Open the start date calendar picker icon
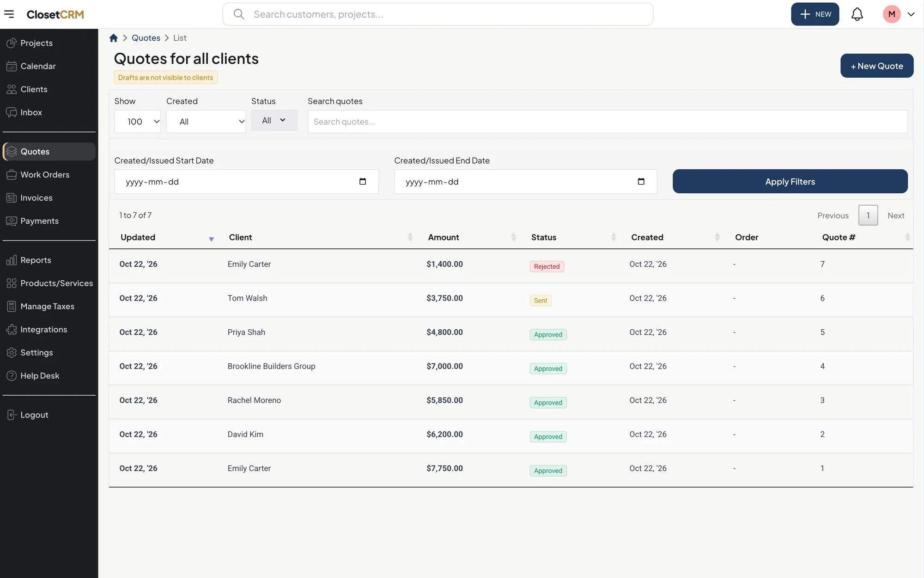Viewport: 924px width, 578px height. [x=363, y=181]
